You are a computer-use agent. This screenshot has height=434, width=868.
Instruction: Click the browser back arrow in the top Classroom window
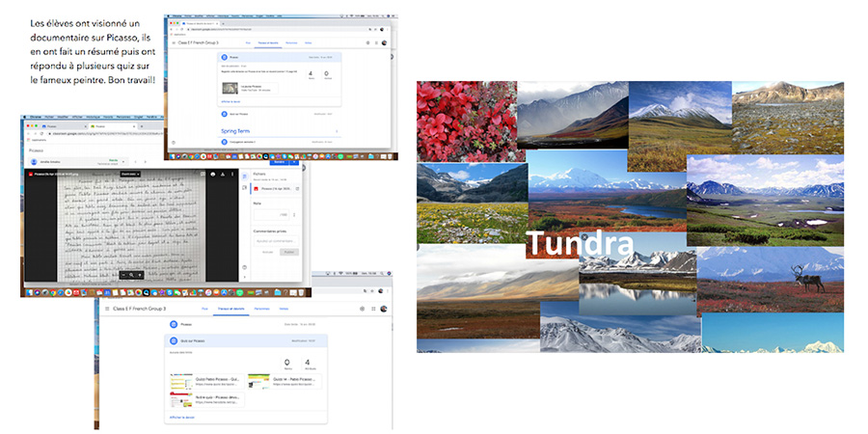click(x=171, y=29)
